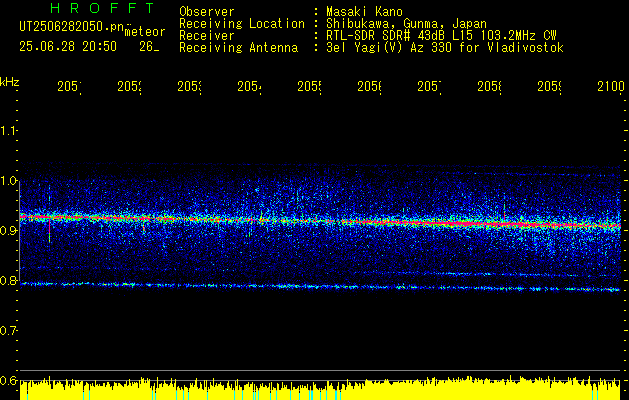Select the filename UT2506282050.pn text
Image resolution: width=629 pixels, height=400 pixels.
tap(72, 26)
